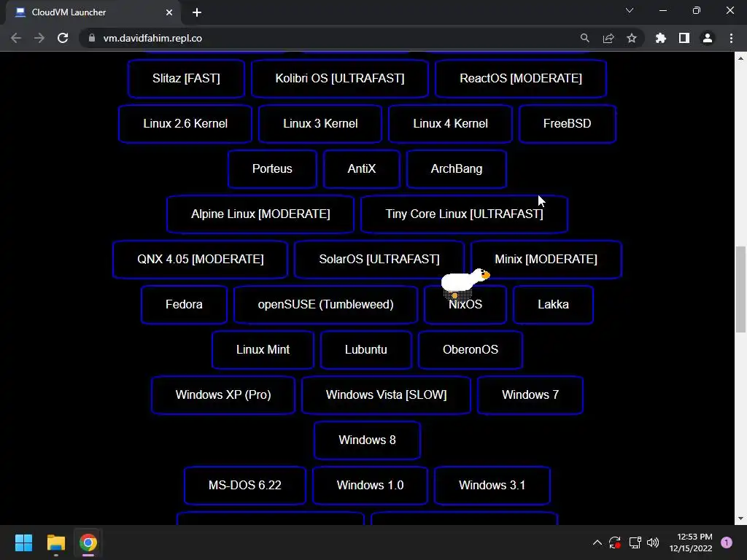Launch Minix [MODERATE]
Screen dimensions: 747x560
pyautogui.click(x=546, y=260)
